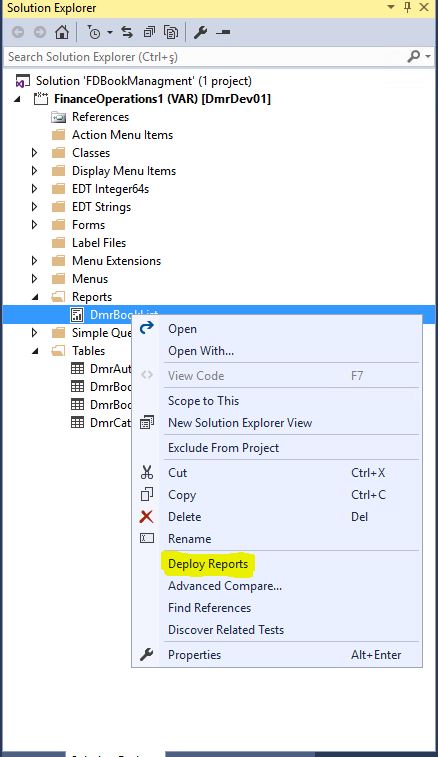Focus the Search Solution Explorer field
The width and height of the screenshot is (438, 757).
(203, 57)
